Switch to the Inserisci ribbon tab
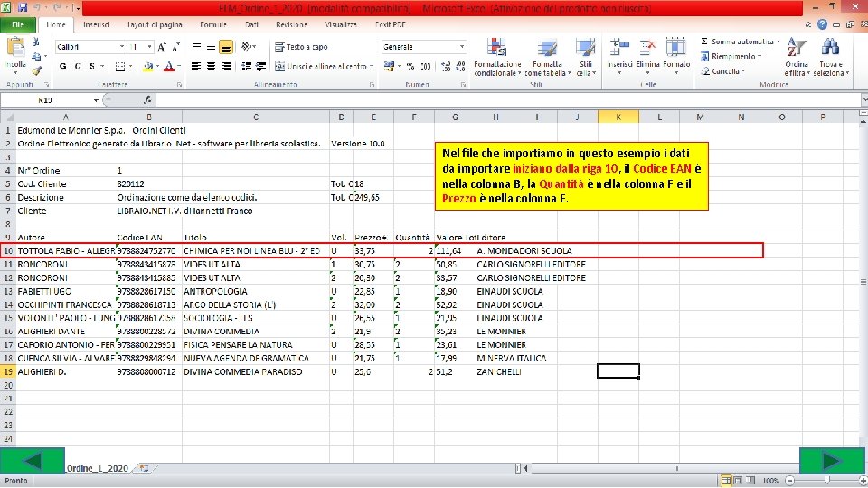The width and height of the screenshot is (868, 488). coord(97,25)
